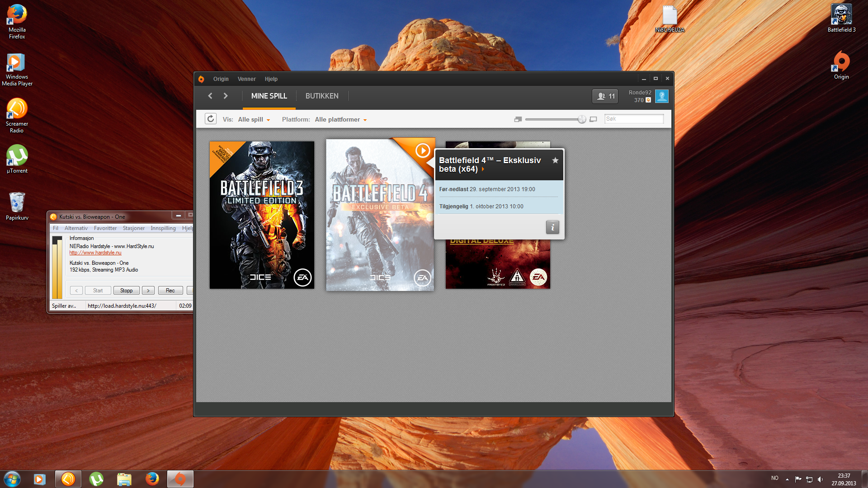Click the play icon on Battlefield 4 tile

pyautogui.click(x=423, y=150)
